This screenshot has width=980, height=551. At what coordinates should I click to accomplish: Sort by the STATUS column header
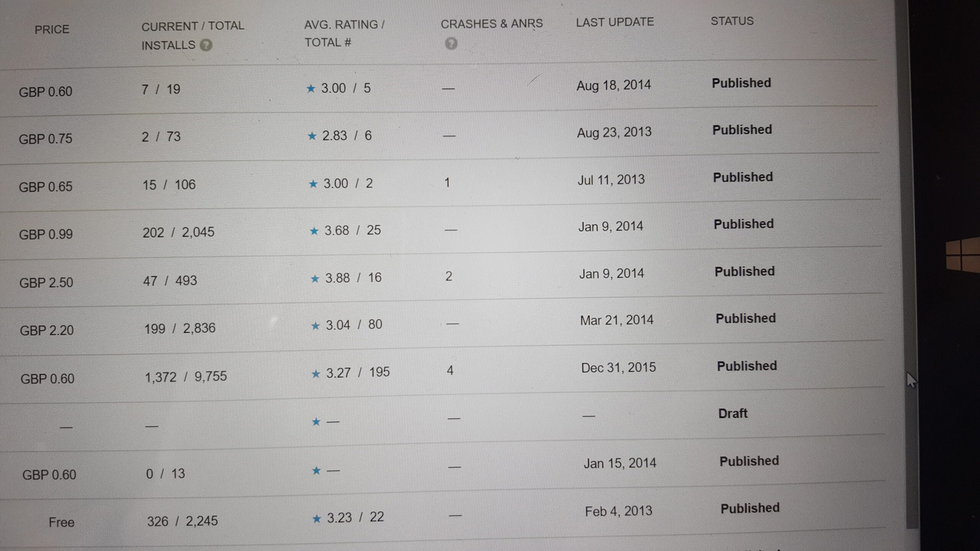click(x=732, y=21)
